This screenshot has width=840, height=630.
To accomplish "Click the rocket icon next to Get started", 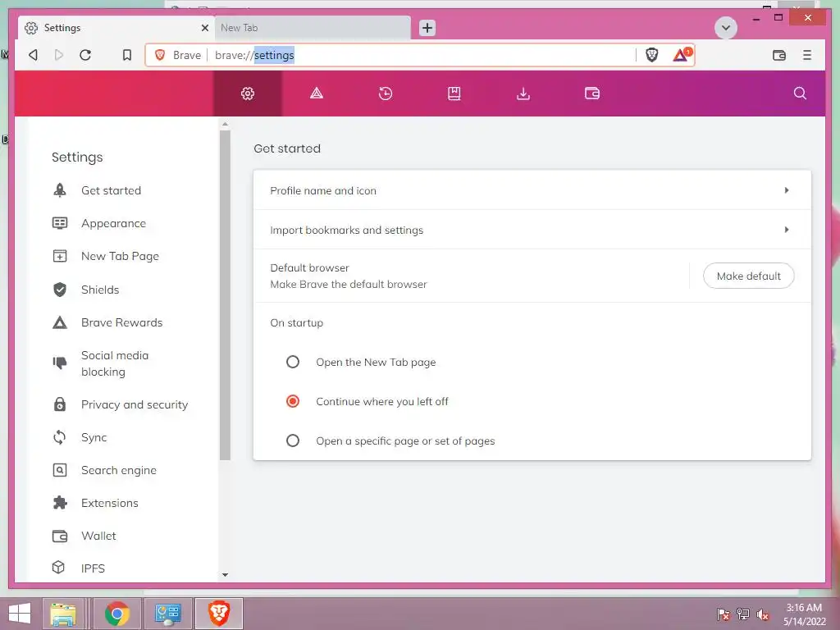I will [x=60, y=190].
